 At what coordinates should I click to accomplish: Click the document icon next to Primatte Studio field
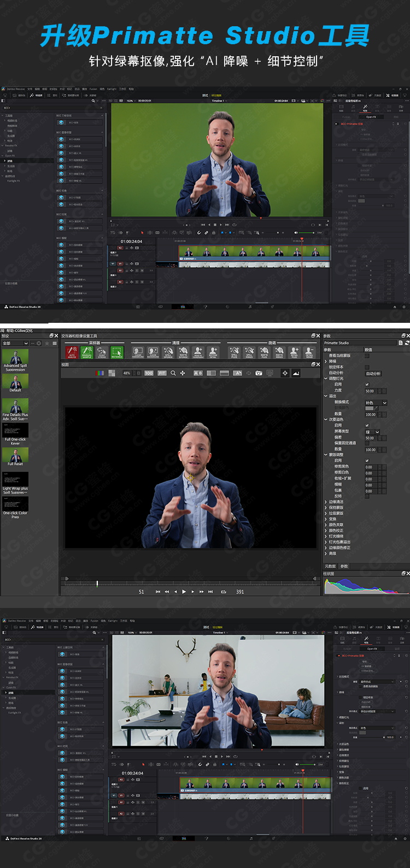click(401, 343)
